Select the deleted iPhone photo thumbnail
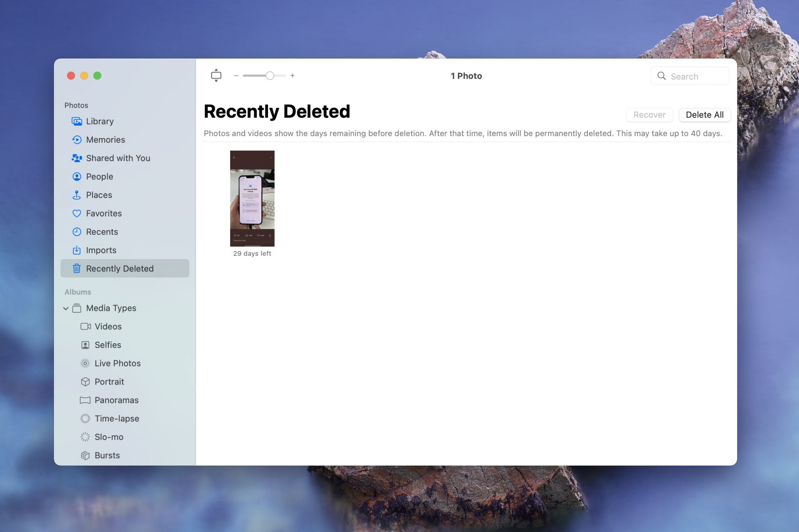Viewport: 799px width, 532px height. (252, 198)
